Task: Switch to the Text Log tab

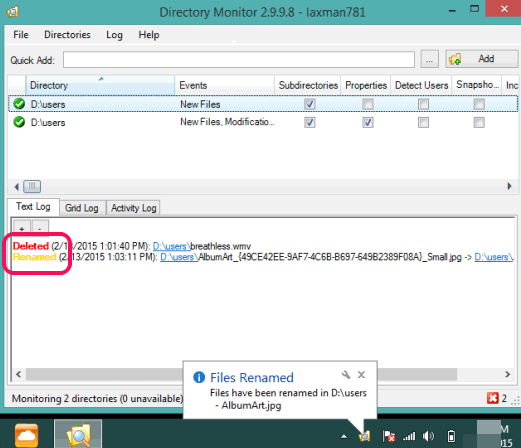Action: [33, 207]
